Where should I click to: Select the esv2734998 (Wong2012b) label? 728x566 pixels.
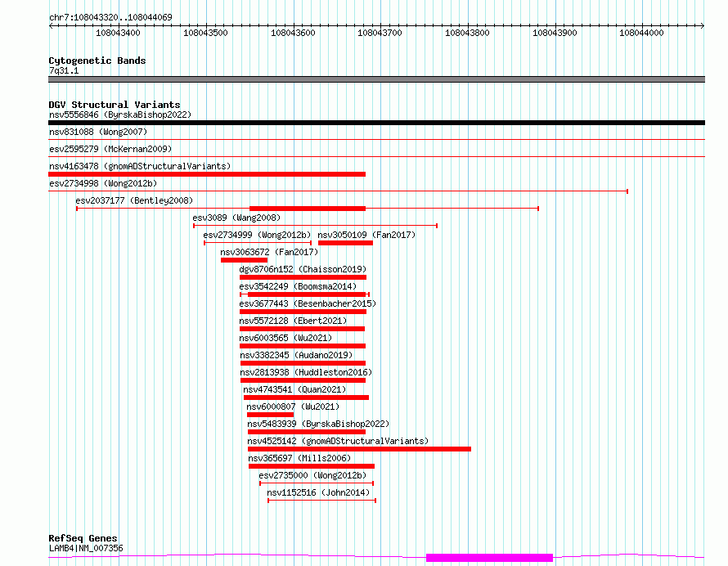[x=103, y=183]
